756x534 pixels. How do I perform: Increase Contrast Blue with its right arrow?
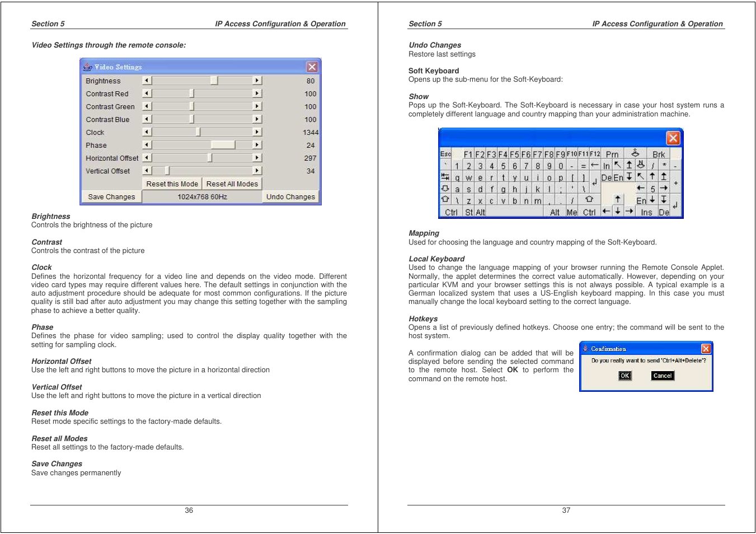[x=257, y=119]
